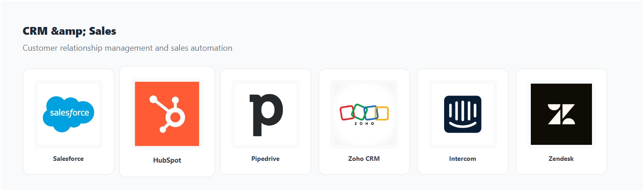Click the HubSpot name label
This screenshot has height=191, width=644.
[x=167, y=160]
